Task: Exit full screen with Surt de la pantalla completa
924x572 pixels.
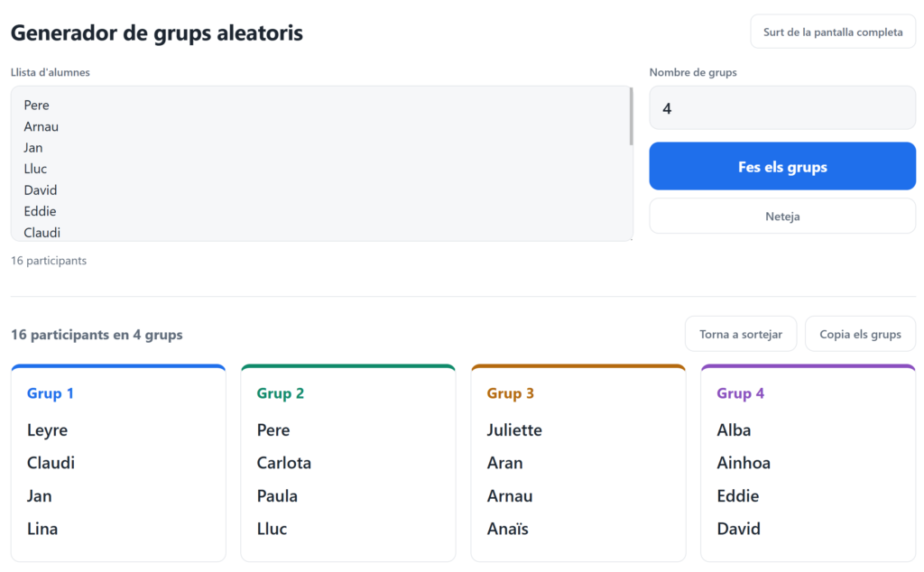Action: coord(833,32)
